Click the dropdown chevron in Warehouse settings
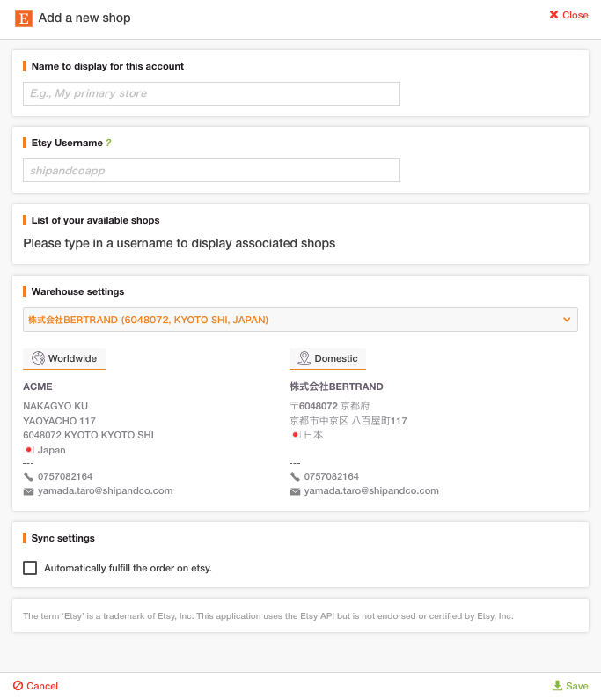This screenshot has width=601, height=700. (x=567, y=320)
